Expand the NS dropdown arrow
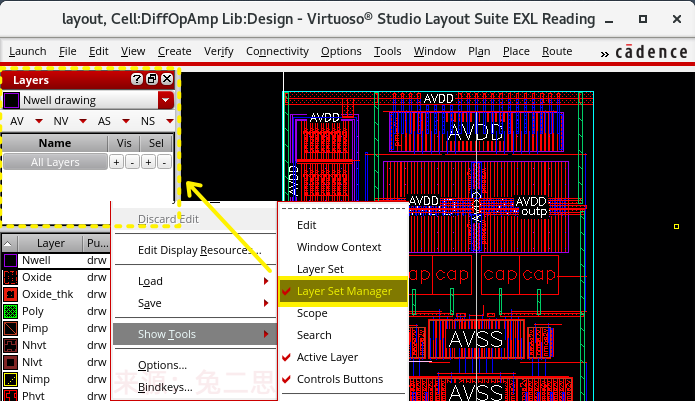Viewport: 695px width, 401px height. 169,121
